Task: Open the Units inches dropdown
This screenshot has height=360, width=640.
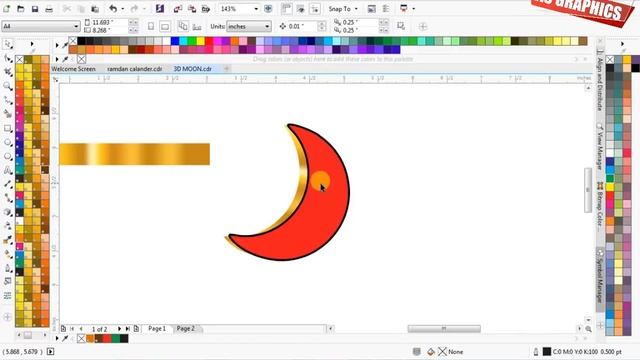Action: tap(267, 27)
